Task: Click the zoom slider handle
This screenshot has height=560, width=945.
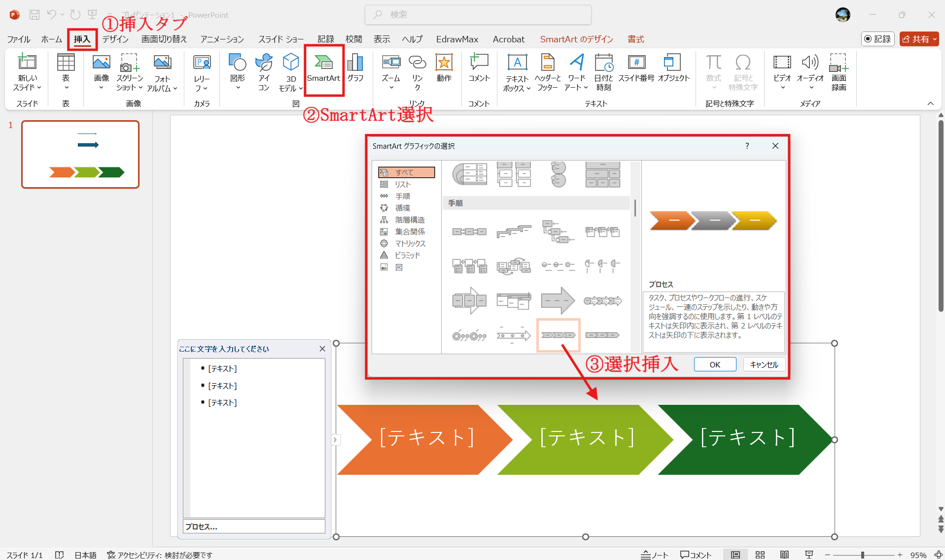Action: 863,555
